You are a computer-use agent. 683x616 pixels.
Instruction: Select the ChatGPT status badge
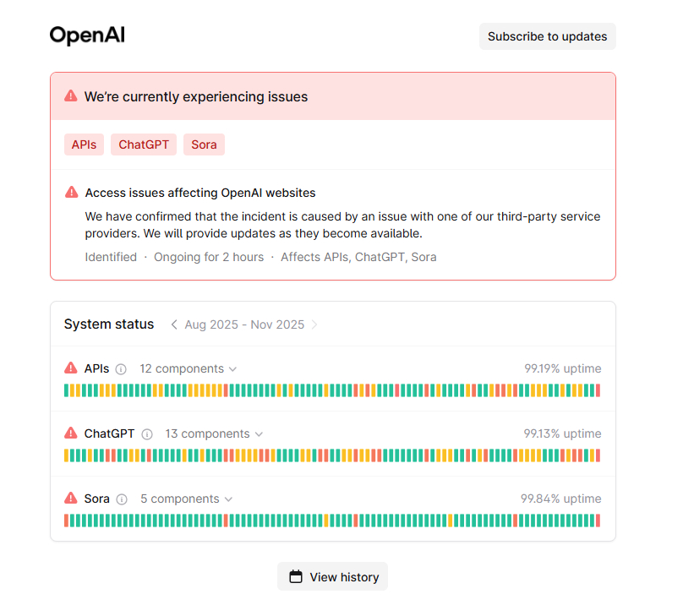[x=143, y=144]
